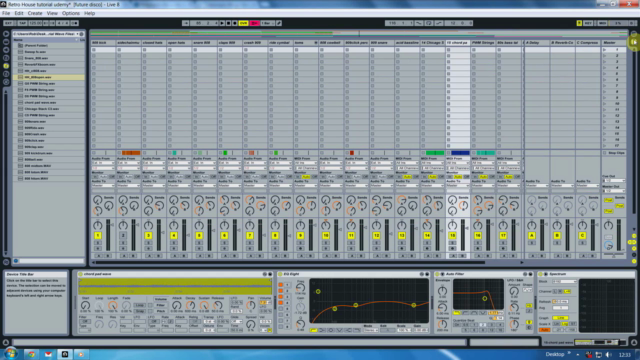The height and width of the screenshot is (360, 640).
Task: Activate the grayed track 2 activator button
Action: pyautogui.click(x=123, y=236)
